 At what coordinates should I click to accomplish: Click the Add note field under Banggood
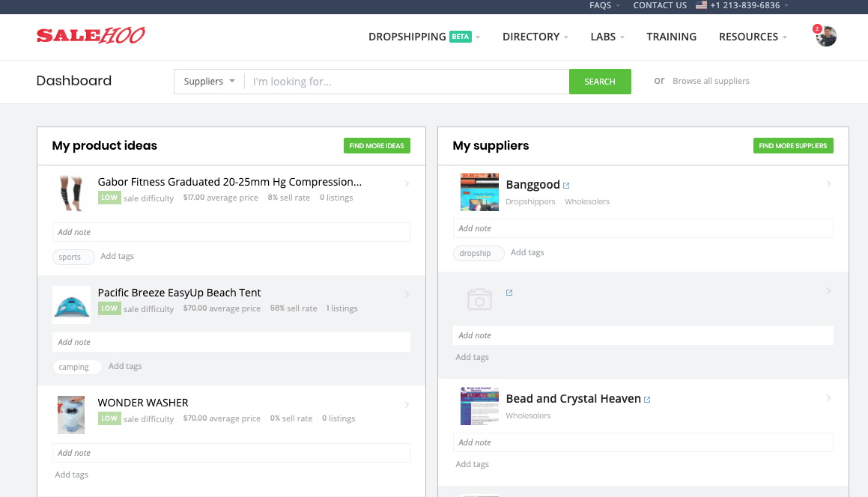[x=643, y=228]
